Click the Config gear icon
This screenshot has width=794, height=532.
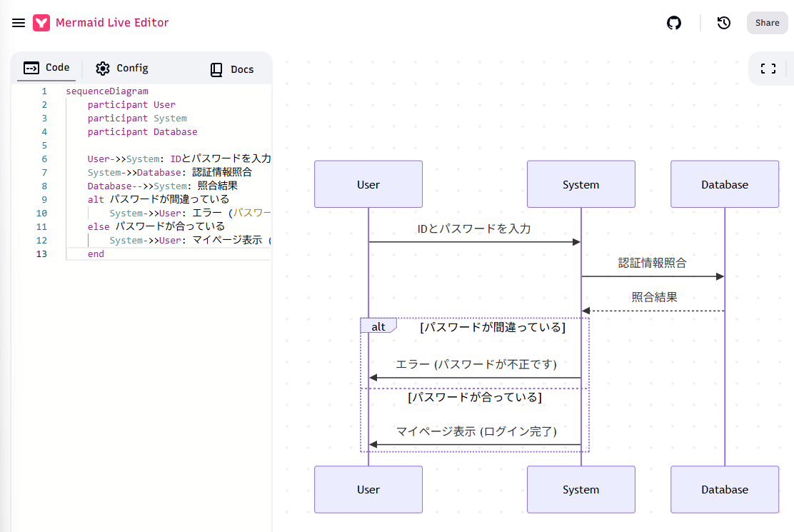pyautogui.click(x=103, y=69)
